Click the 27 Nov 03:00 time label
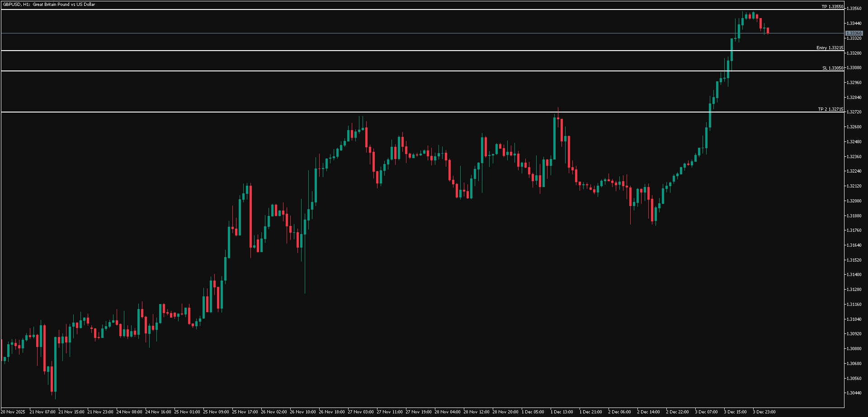The height and width of the screenshot is (417, 868). click(361, 412)
